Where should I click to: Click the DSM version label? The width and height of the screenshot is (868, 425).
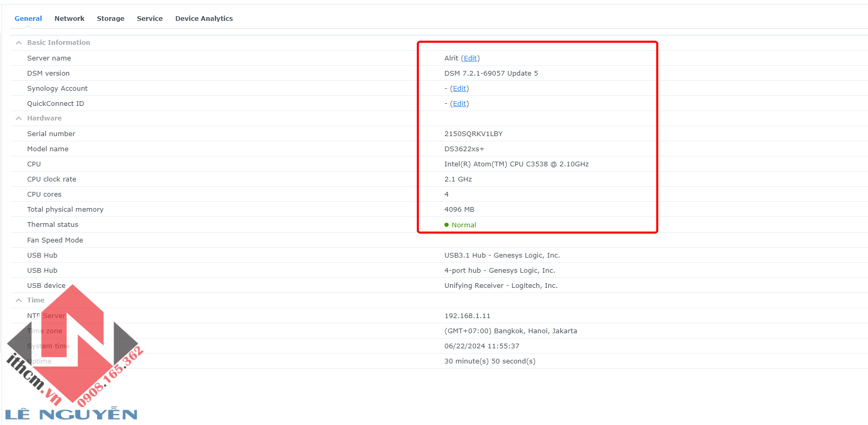(x=48, y=74)
